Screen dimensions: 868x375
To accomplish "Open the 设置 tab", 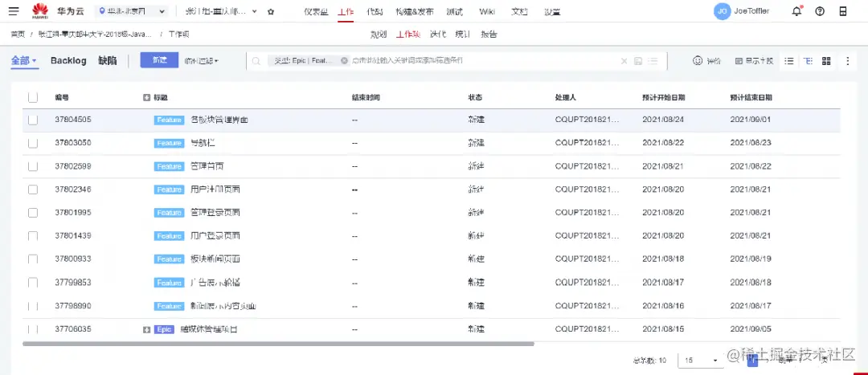I will tap(552, 11).
